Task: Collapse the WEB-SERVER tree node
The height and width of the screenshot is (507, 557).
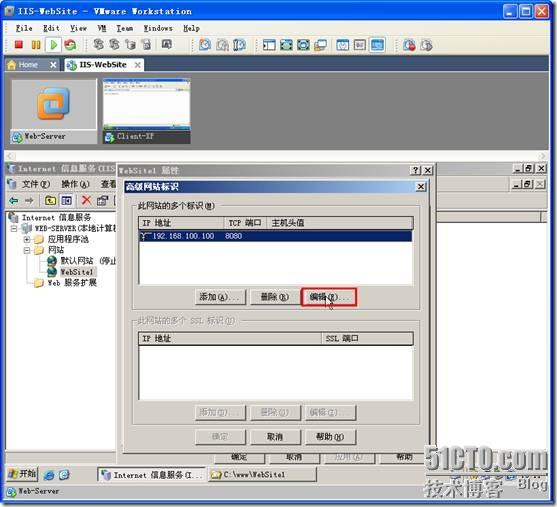Action: coord(13,228)
